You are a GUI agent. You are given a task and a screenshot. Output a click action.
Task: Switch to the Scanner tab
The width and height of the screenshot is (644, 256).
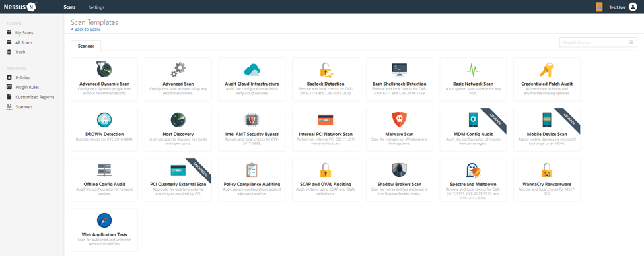pyautogui.click(x=86, y=46)
